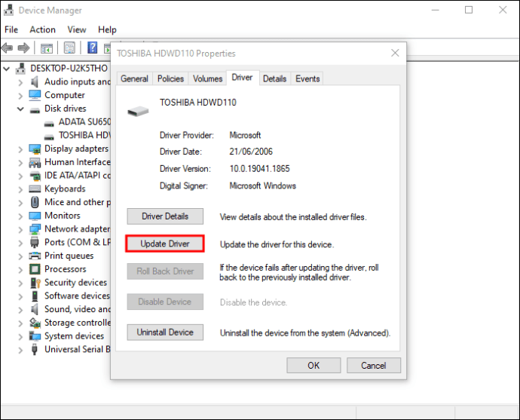The height and width of the screenshot is (420, 520).
Task: Click the Network adapters icon
Action: point(35,229)
